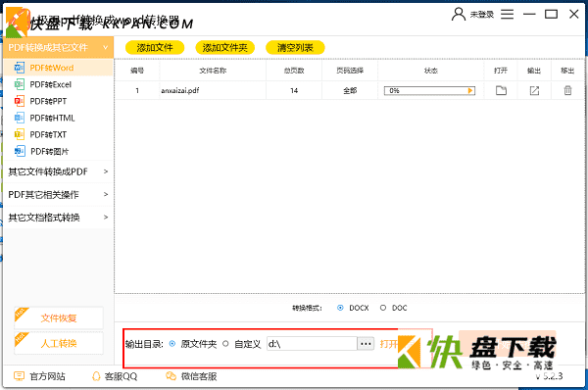The width and height of the screenshot is (588, 390).
Task: Choose 自定义 output directory option
Action: (225, 344)
